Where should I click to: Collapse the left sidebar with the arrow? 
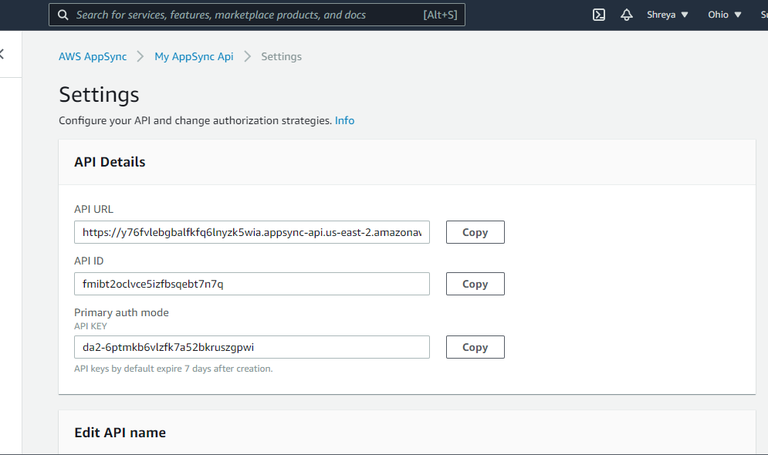point(3,55)
